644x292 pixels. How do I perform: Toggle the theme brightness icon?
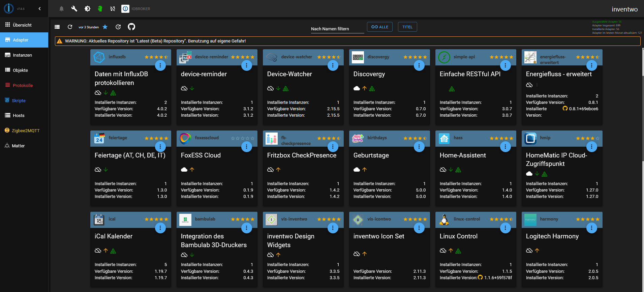point(87,9)
